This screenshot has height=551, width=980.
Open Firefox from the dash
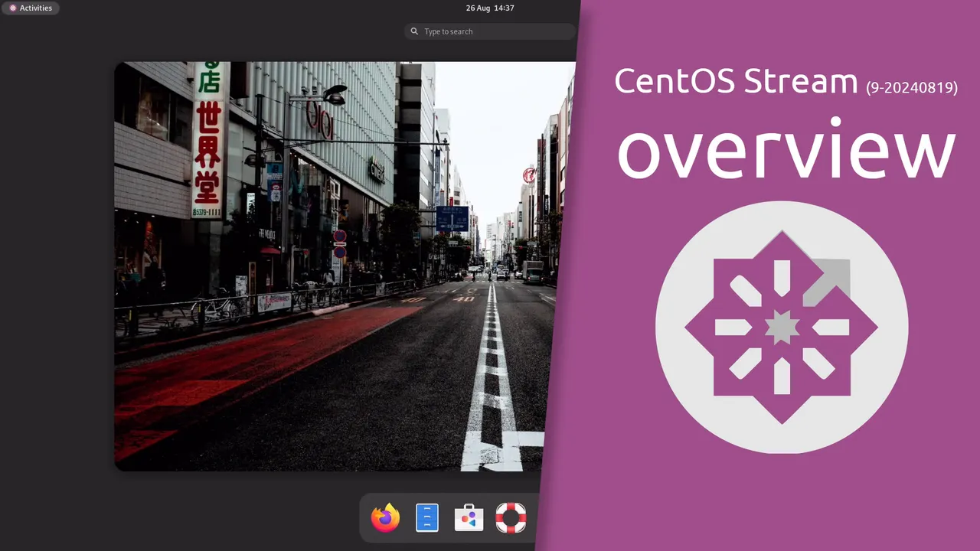[x=386, y=518]
